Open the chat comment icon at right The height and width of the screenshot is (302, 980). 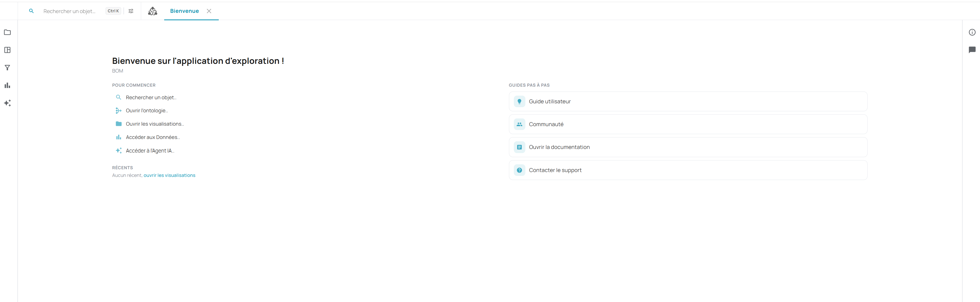[x=972, y=50]
